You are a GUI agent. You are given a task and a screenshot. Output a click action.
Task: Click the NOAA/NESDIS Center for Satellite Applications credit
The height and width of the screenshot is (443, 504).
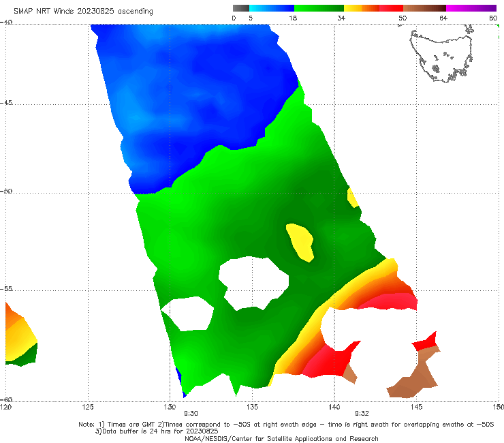tap(281, 438)
